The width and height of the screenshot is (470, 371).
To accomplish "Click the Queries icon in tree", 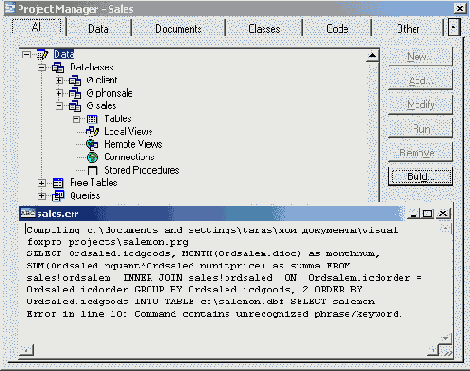I will pyautogui.click(x=58, y=196).
